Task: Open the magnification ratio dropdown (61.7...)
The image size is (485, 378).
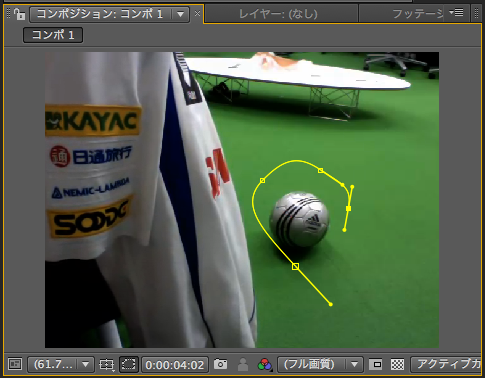Action: click(x=61, y=364)
